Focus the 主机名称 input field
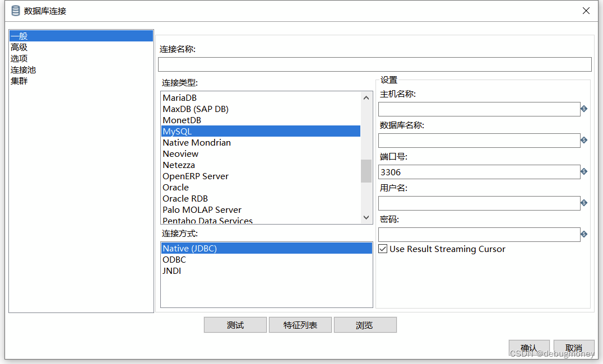 coord(479,109)
